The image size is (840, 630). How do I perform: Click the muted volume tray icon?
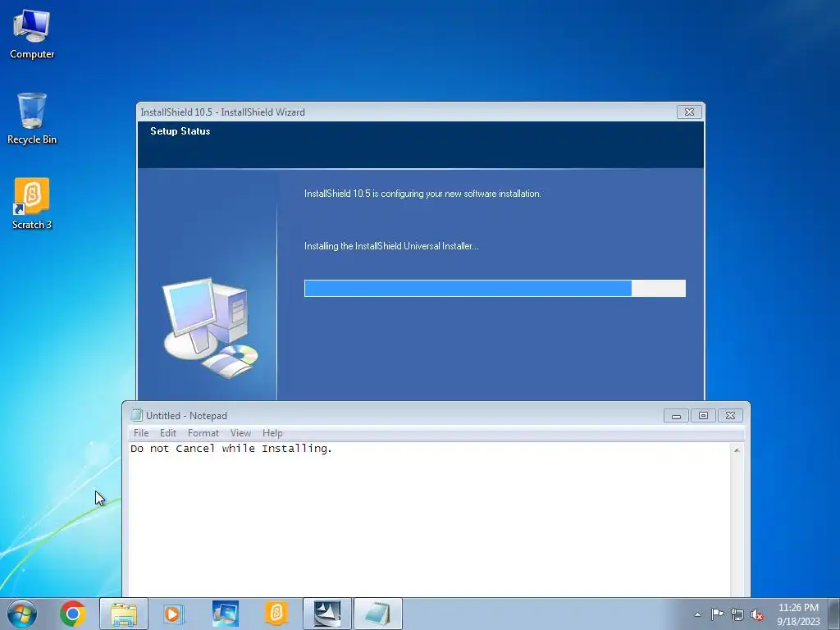(x=757, y=614)
